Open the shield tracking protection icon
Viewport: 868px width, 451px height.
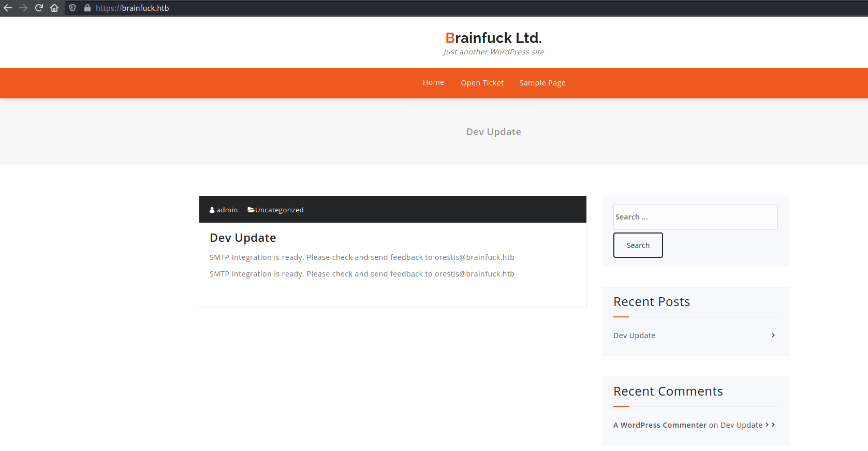click(72, 8)
